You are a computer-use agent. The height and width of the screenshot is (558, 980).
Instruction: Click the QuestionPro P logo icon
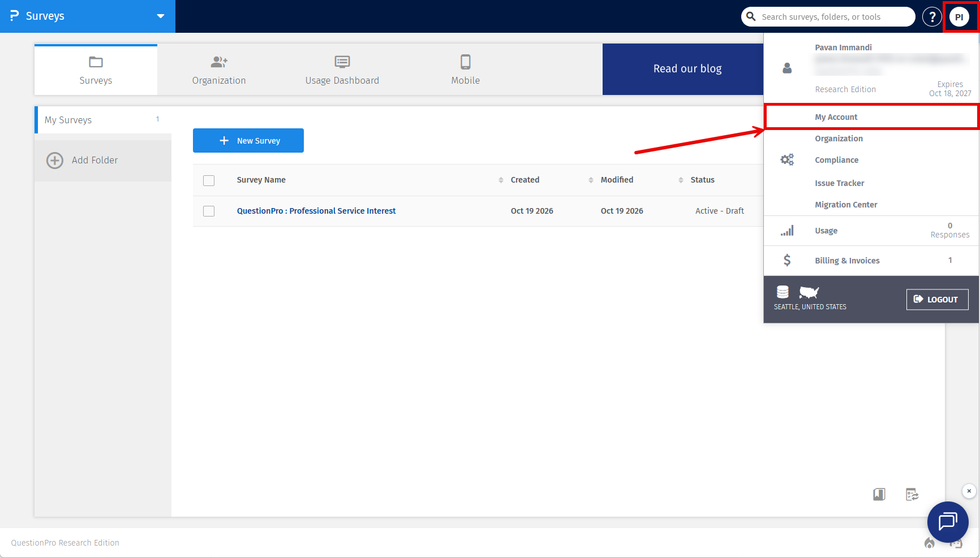pos(15,16)
